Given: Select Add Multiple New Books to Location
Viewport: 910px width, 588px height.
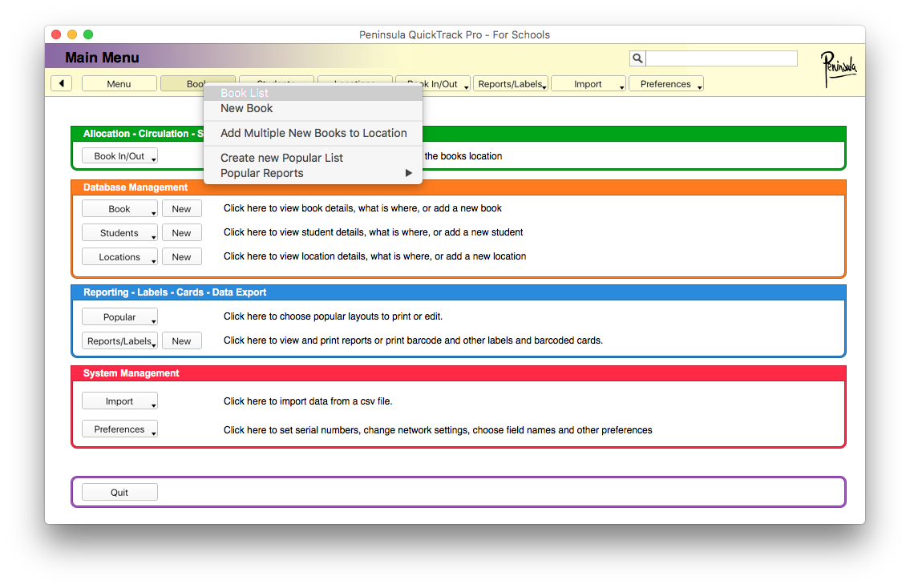Looking at the screenshot, I should [x=313, y=133].
